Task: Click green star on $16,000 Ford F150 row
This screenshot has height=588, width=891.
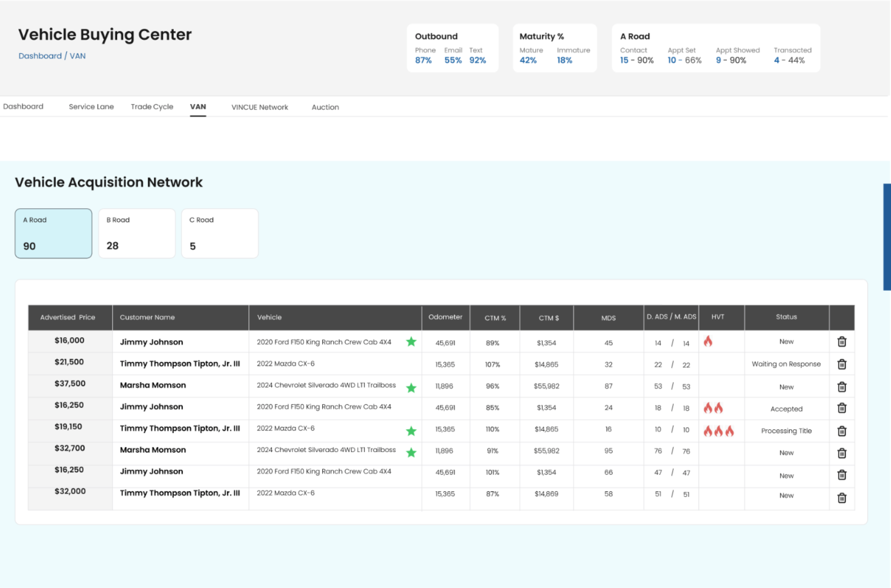Action: click(411, 342)
